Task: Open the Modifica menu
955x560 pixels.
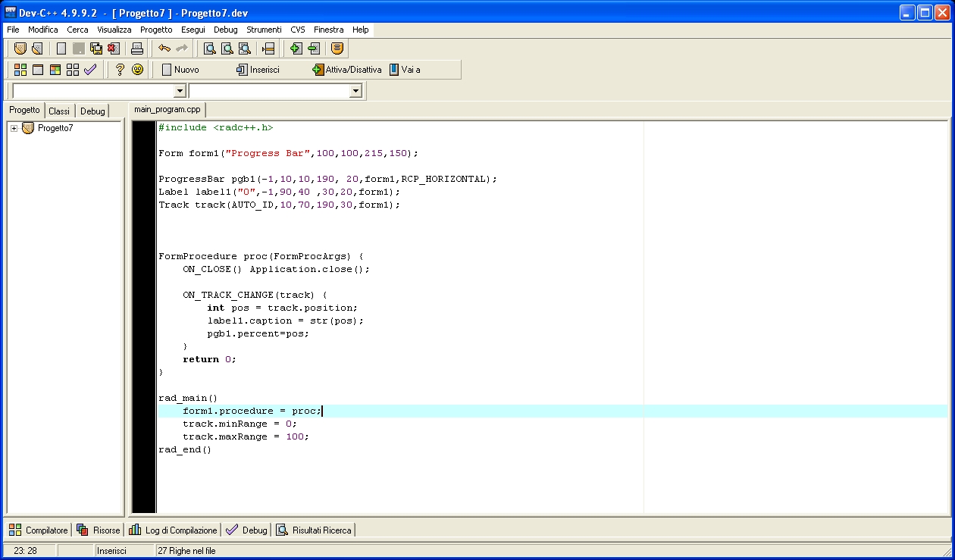Action: (x=43, y=30)
